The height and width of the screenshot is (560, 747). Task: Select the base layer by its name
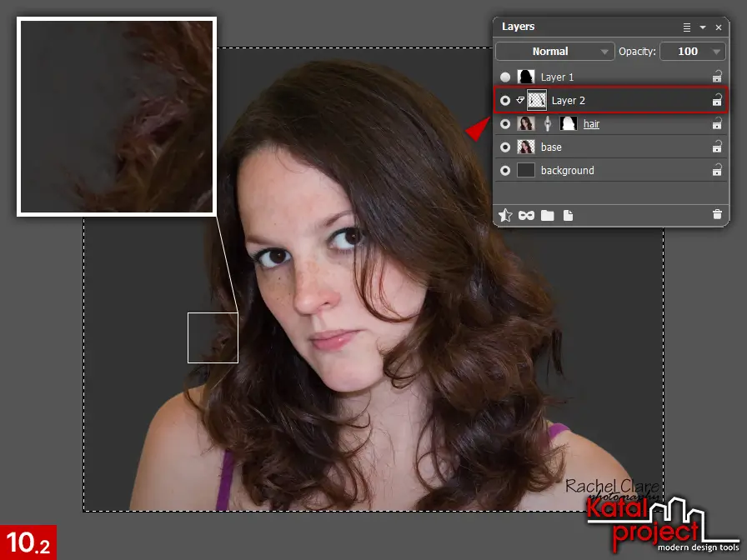[552, 147]
